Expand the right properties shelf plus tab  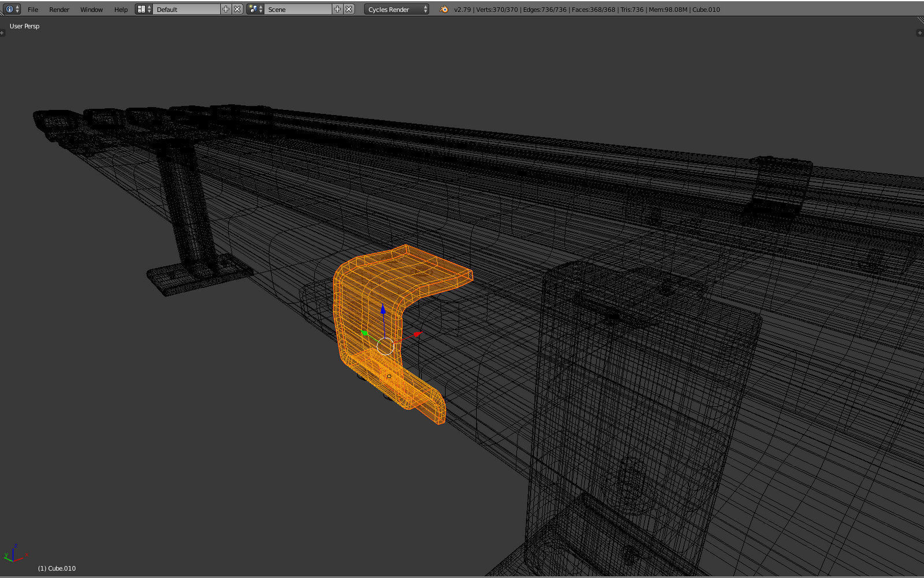point(920,33)
